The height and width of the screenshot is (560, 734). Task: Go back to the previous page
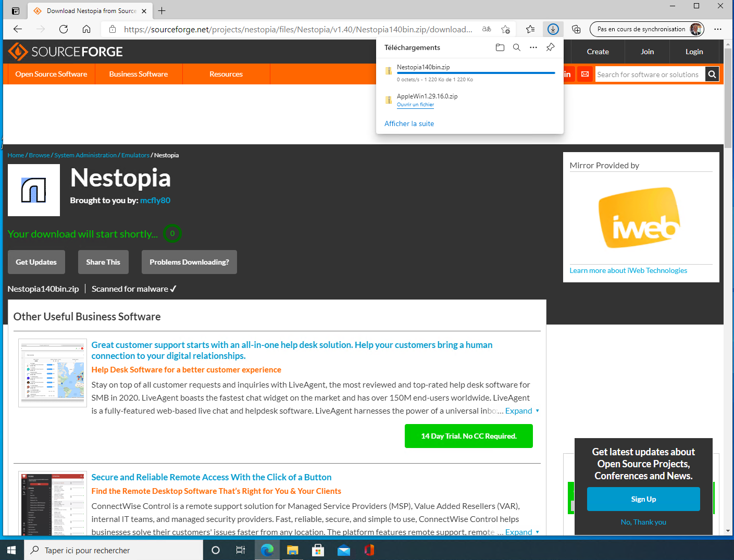coord(18,29)
